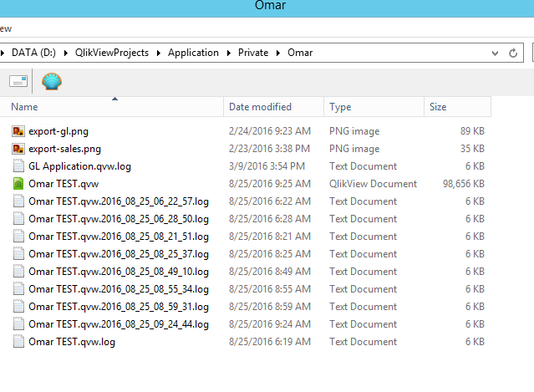Image resolution: width=534 pixels, height=392 pixels.
Task: Select icon of log 08_55_34
Action: pyautogui.click(x=18, y=289)
